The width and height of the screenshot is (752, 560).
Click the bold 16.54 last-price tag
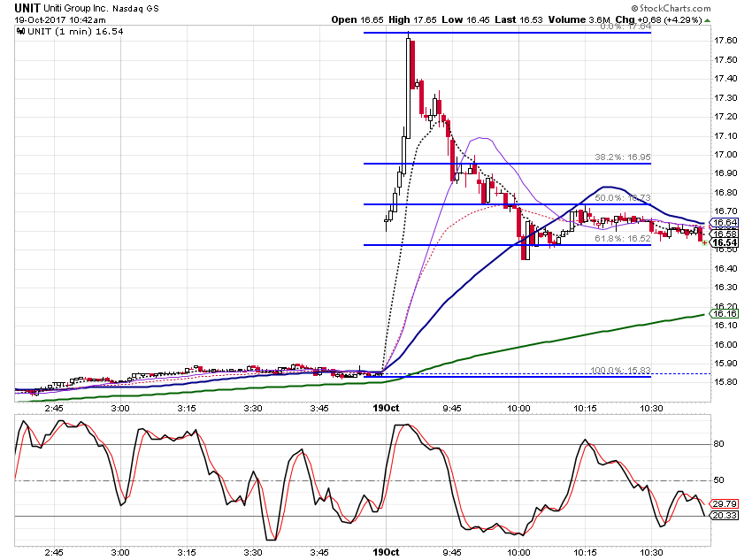click(725, 243)
